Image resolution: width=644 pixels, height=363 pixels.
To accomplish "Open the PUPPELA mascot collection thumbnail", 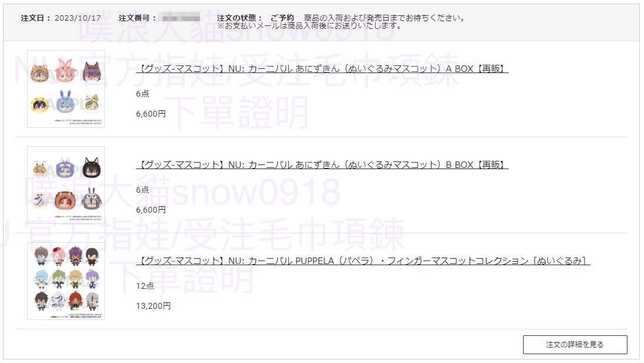I will 66,281.
